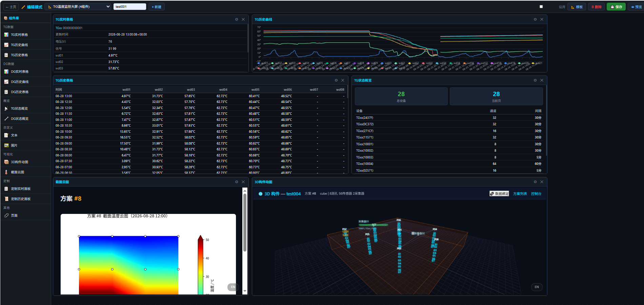
Task: Toggle the 公开 public checkbox
Action: click(x=541, y=7)
